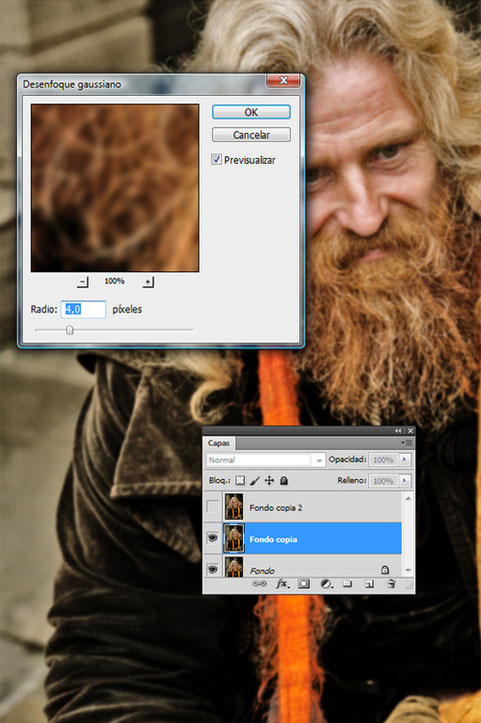Add a layer mask
Screen dimensions: 481x723
coord(303,584)
